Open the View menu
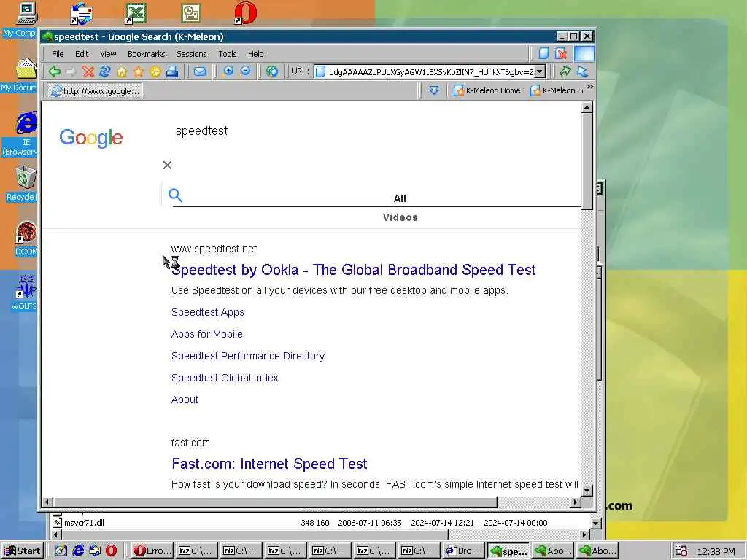The image size is (747, 560). [x=108, y=54]
